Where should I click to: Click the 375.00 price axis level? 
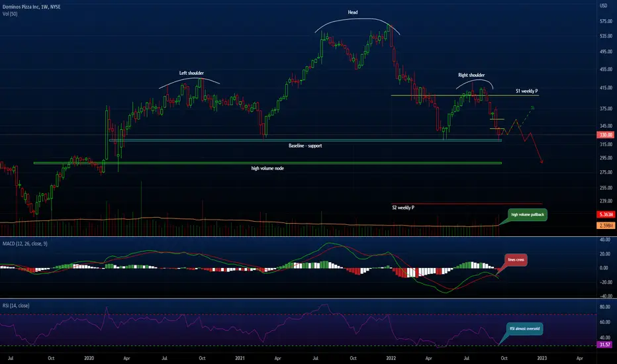point(606,109)
